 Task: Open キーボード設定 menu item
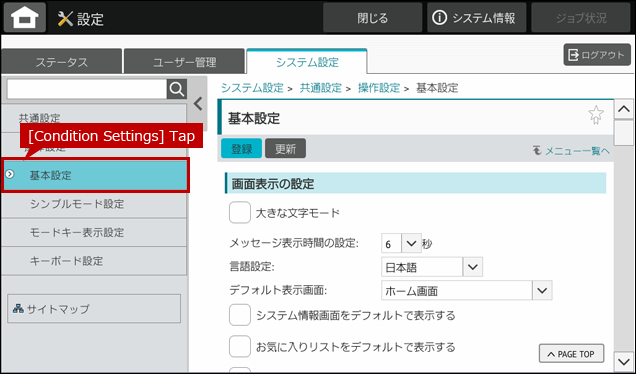click(x=94, y=261)
